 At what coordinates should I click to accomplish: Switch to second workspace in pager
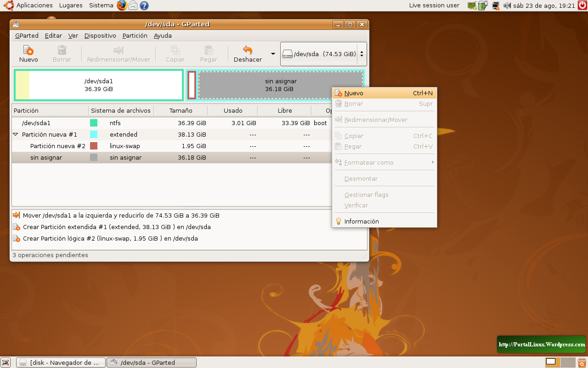click(568, 362)
